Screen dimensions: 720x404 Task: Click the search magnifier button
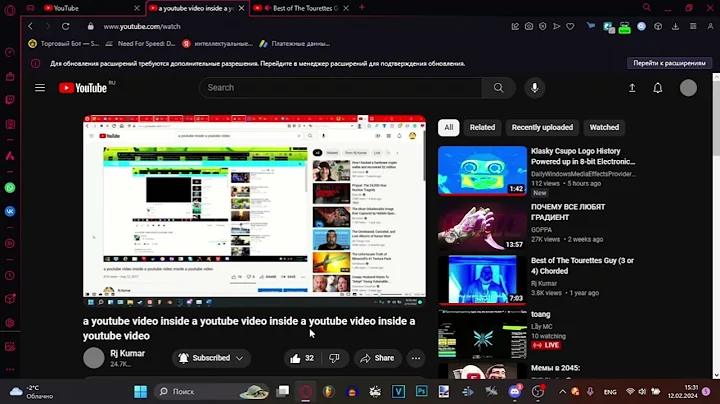[498, 88]
